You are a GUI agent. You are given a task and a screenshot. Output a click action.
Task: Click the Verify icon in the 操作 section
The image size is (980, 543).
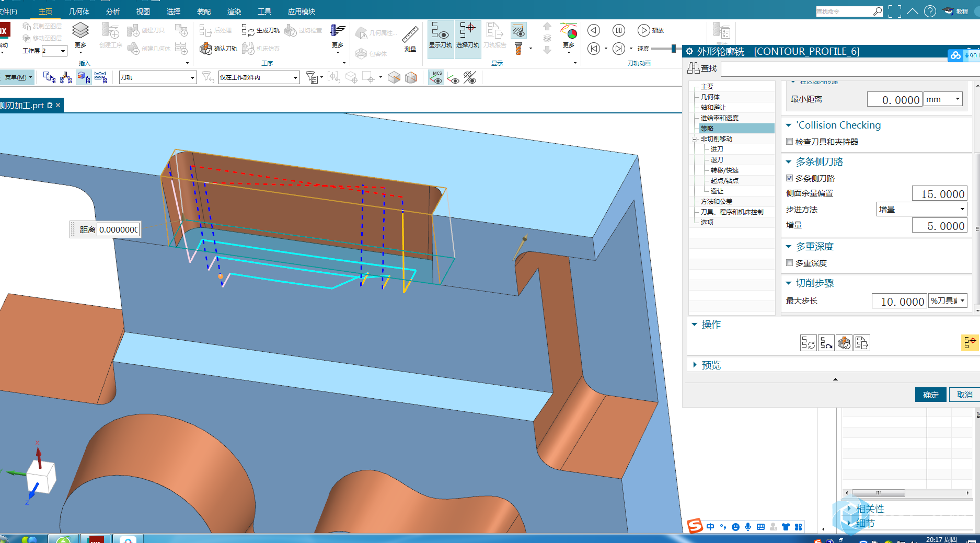844,343
